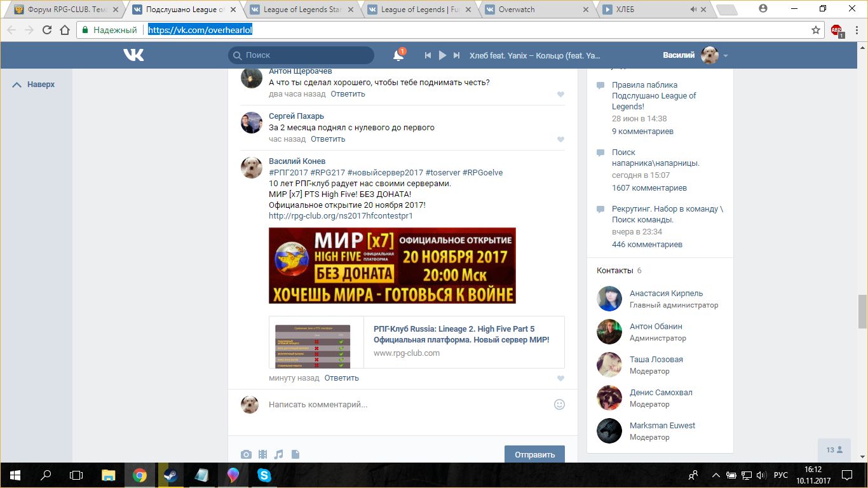868x488 pixels.
Task: Attach a document with the file icon
Action: [x=295, y=454]
